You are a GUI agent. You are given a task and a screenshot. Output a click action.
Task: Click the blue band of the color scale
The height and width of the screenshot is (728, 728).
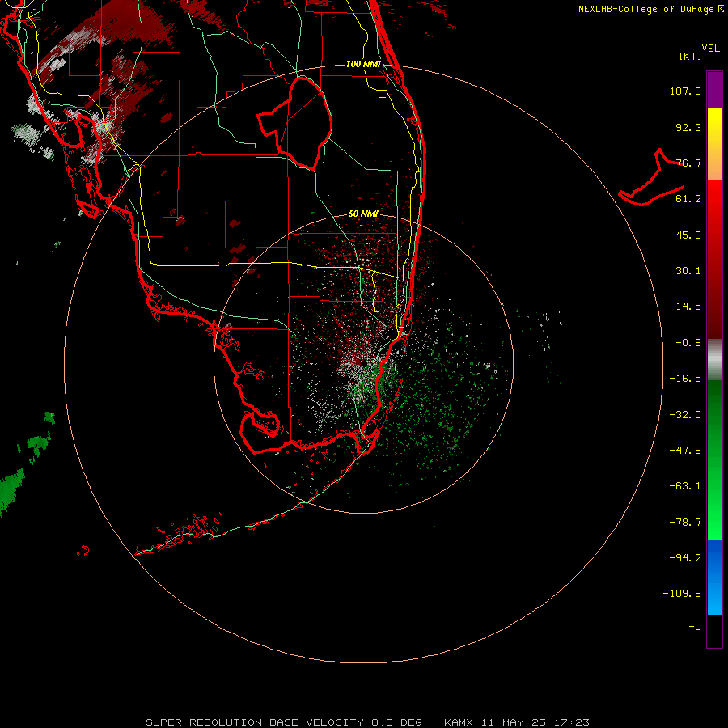(714, 577)
